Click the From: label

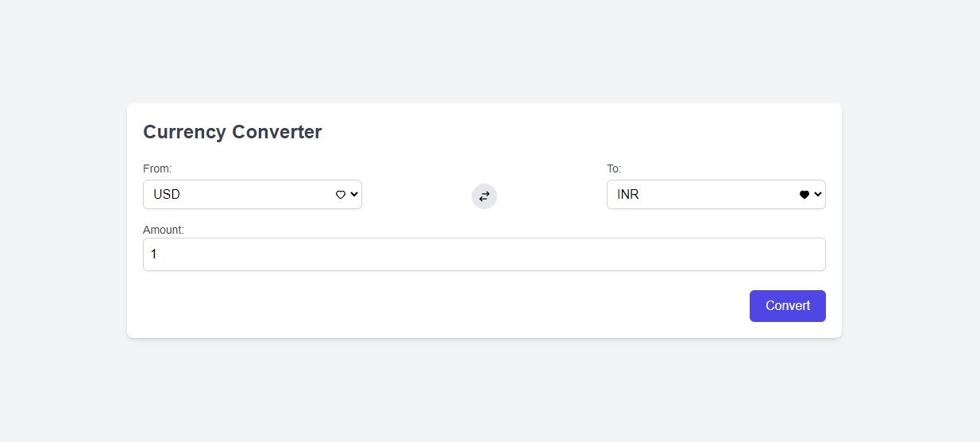click(157, 169)
